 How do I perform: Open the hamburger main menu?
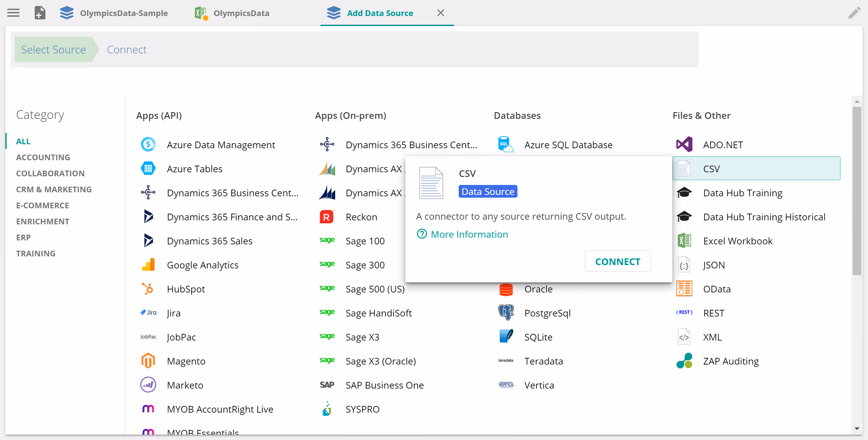[13, 13]
